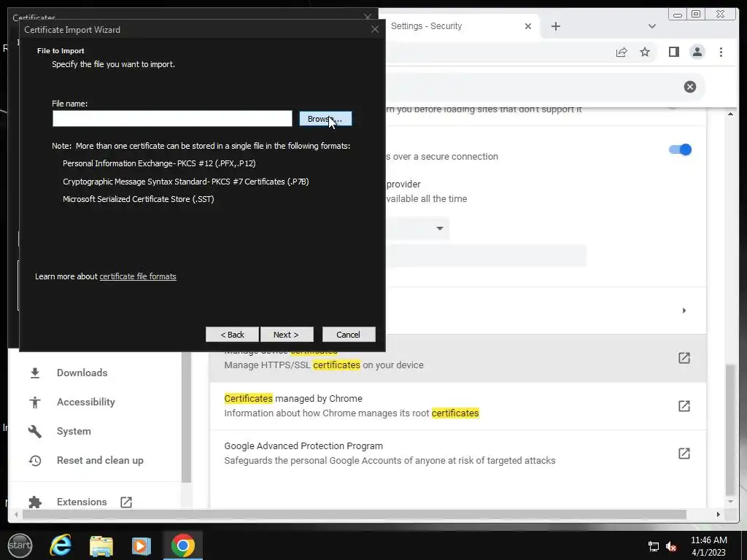Click Extensions external link icon

click(125, 502)
